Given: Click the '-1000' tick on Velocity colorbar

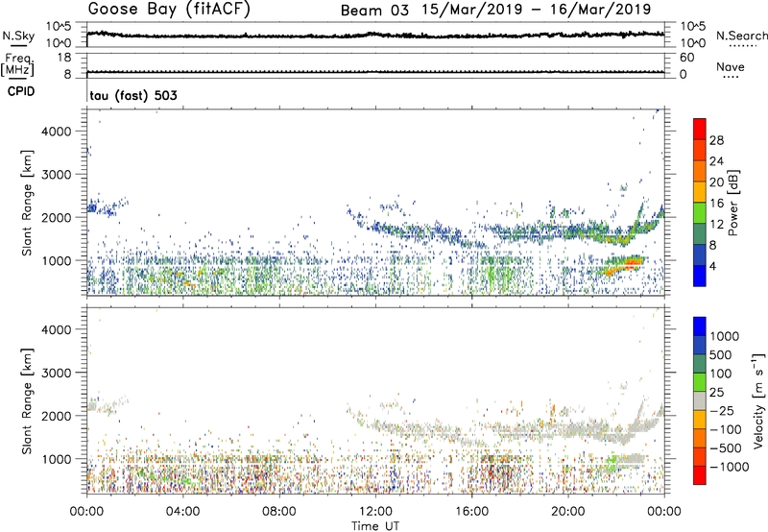Looking at the screenshot, I should pyautogui.click(x=729, y=467).
